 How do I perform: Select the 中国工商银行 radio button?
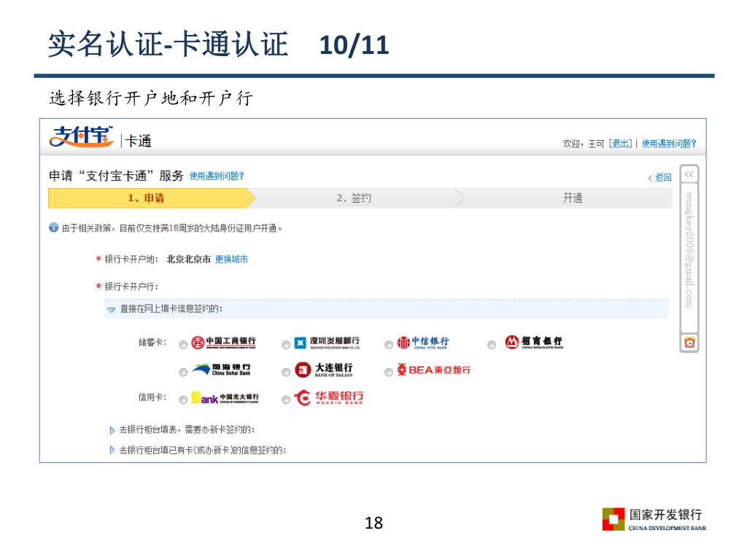[183, 345]
